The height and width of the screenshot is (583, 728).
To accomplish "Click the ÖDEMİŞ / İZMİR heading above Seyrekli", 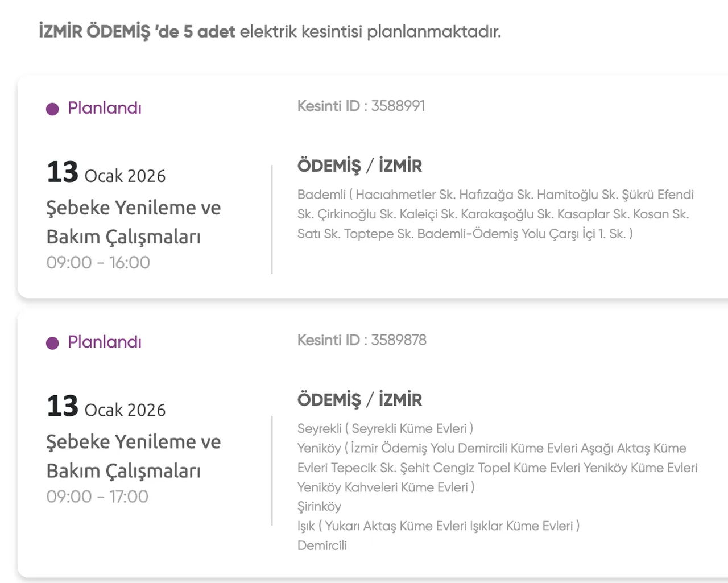I will pos(359,400).
